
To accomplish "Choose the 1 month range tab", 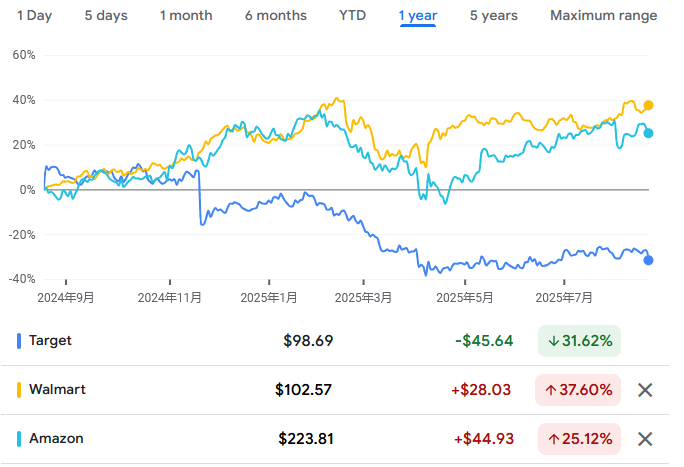I will point(186,16).
